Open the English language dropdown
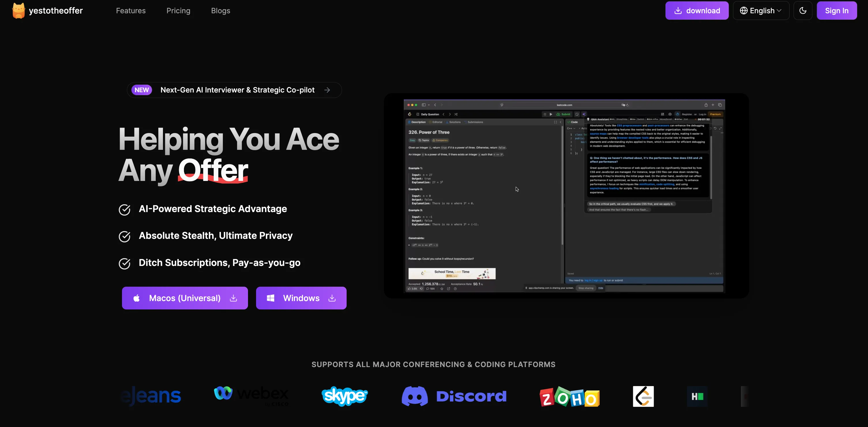 [761, 10]
